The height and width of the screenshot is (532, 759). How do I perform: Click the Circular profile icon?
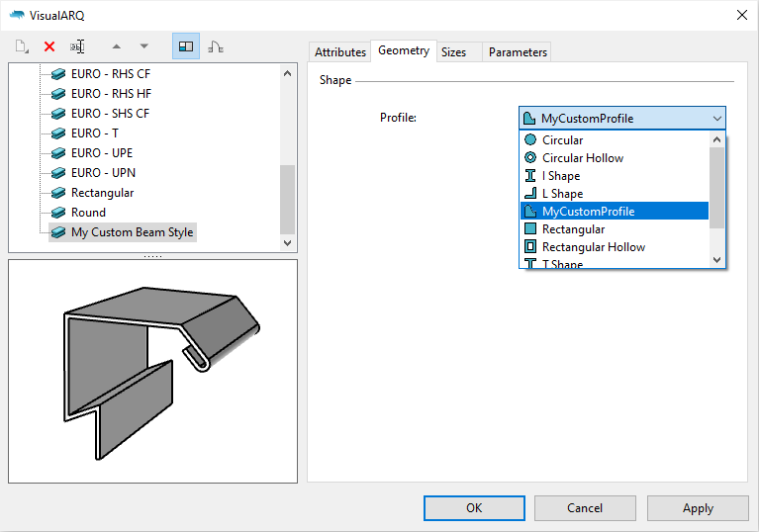coord(530,139)
